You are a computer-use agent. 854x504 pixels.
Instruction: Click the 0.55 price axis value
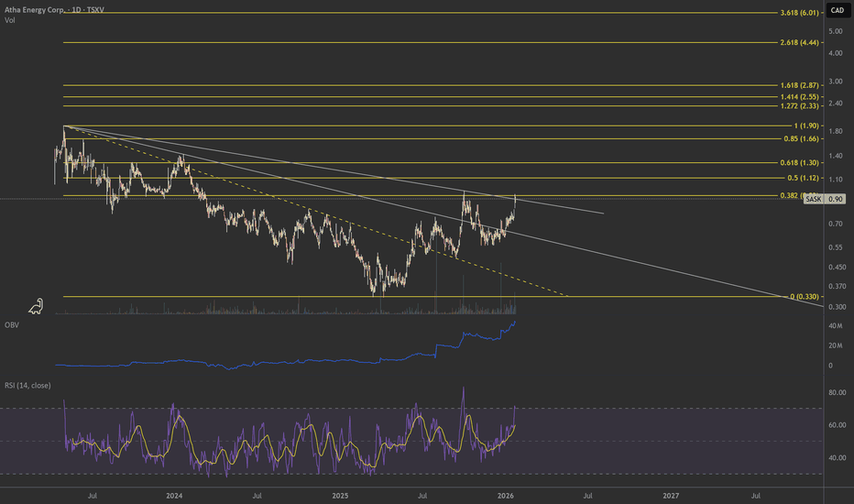tap(836, 247)
